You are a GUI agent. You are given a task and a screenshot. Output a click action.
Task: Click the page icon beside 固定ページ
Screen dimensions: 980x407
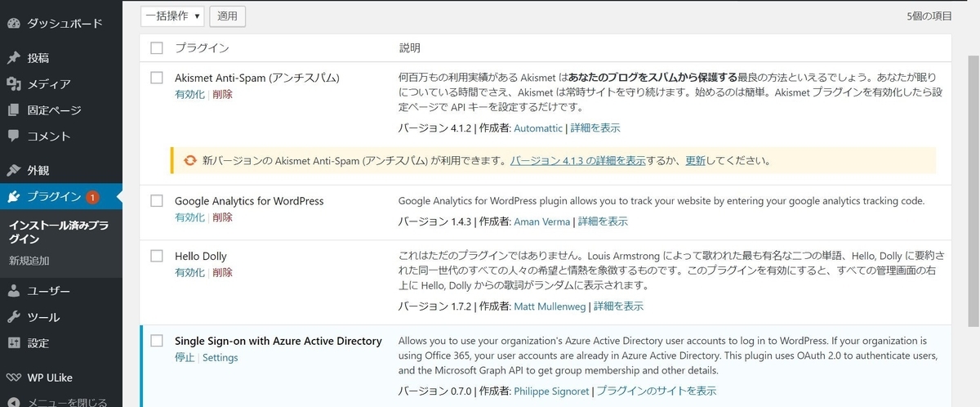13,110
